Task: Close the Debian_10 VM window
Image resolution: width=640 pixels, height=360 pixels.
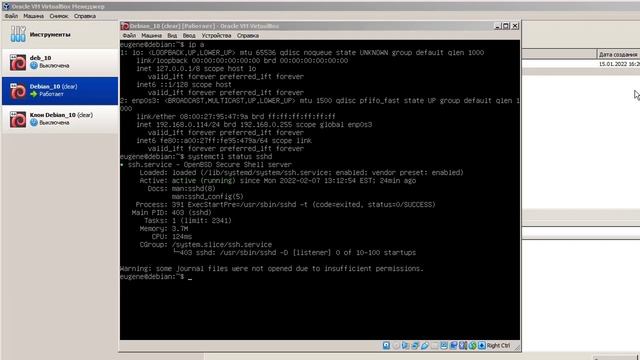Action: point(515,26)
